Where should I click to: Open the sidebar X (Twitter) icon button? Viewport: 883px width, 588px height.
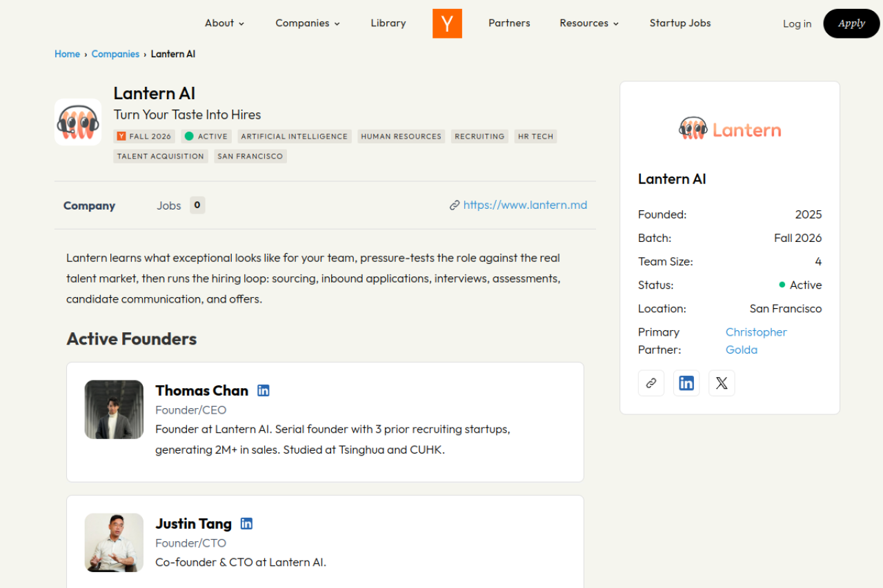click(x=722, y=383)
